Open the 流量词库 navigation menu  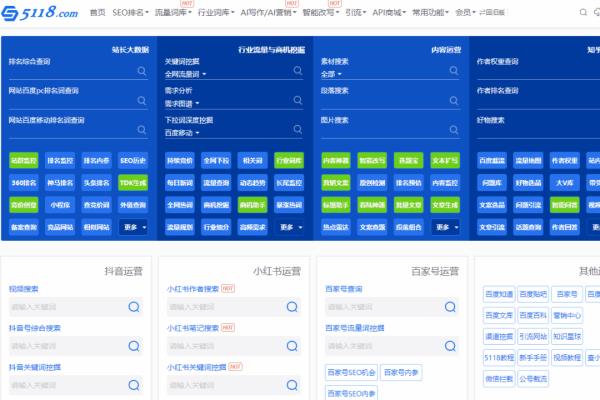click(173, 13)
